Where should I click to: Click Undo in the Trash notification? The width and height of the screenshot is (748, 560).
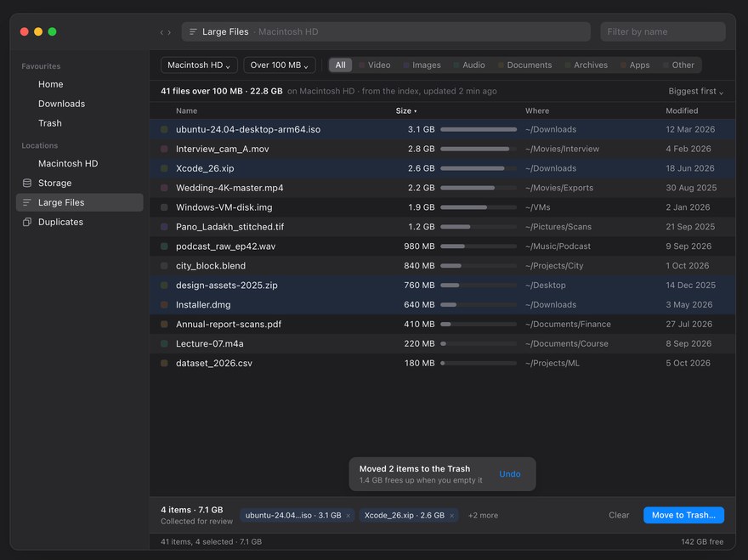[509, 474]
